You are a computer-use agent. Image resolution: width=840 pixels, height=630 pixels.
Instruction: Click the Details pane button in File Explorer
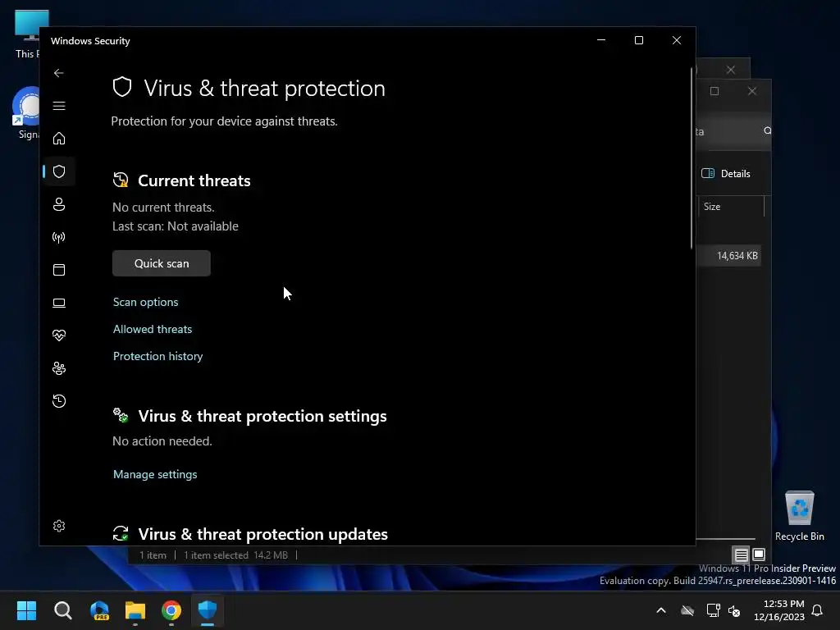click(x=726, y=174)
